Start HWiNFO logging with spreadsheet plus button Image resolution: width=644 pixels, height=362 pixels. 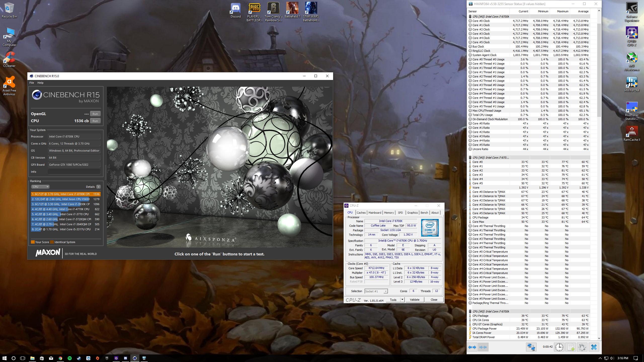click(571, 347)
